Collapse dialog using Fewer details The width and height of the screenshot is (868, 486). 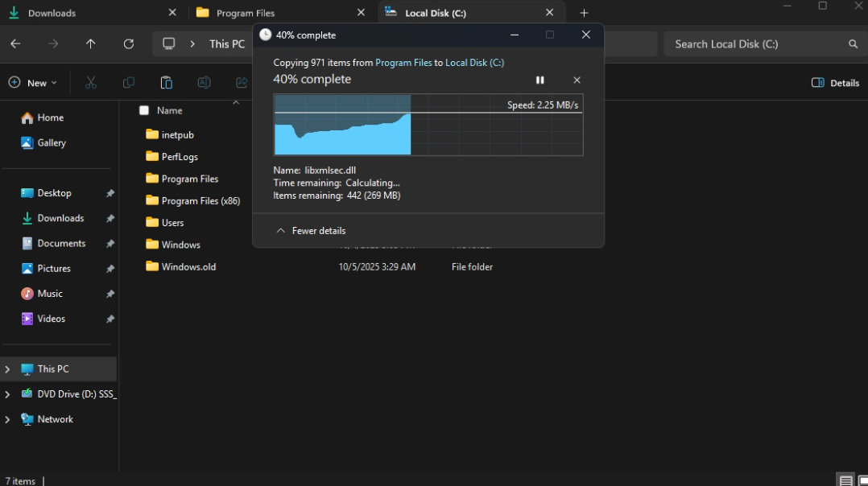(311, 231)
